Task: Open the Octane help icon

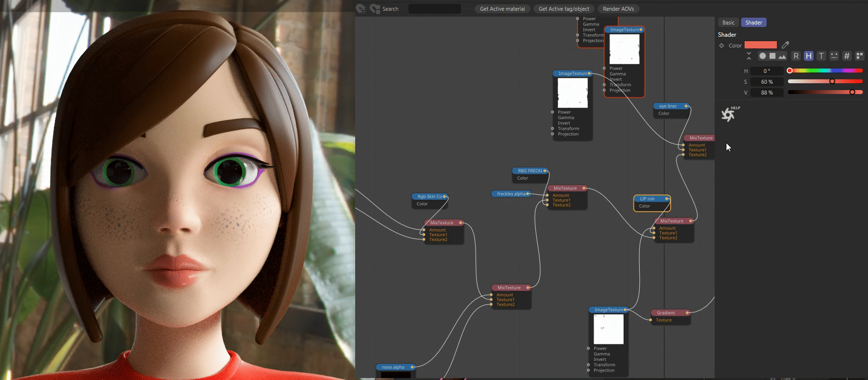Action: coord(728,115)
